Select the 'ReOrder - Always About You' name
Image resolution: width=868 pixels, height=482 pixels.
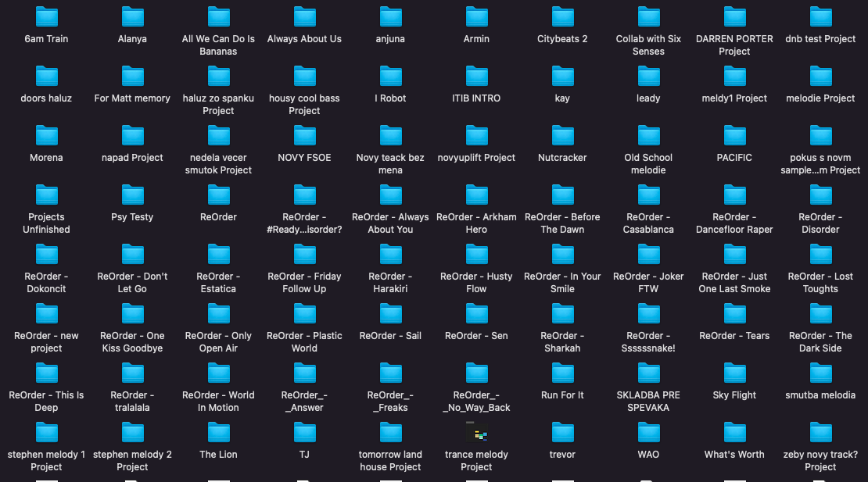[x=390, y=223]
